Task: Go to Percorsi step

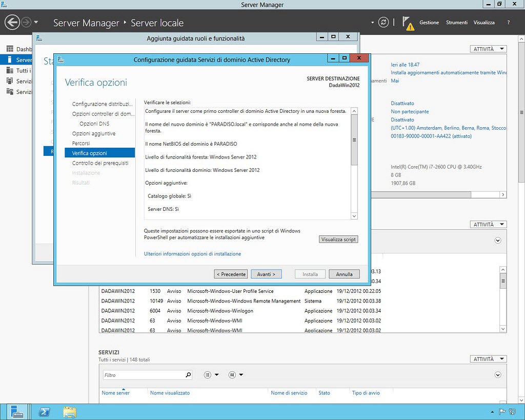Action: [x=81, y=144]
